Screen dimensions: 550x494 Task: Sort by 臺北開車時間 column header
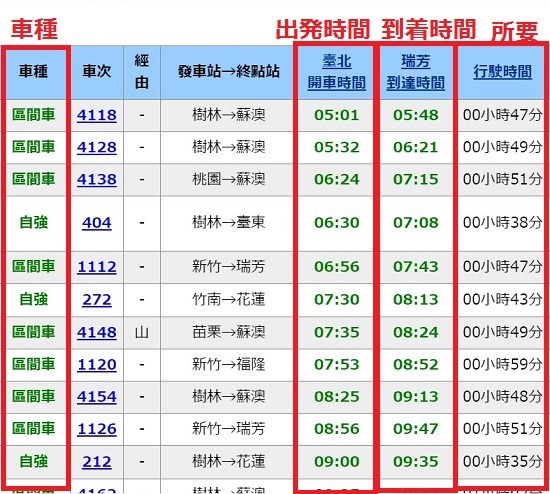coord(337,72)
